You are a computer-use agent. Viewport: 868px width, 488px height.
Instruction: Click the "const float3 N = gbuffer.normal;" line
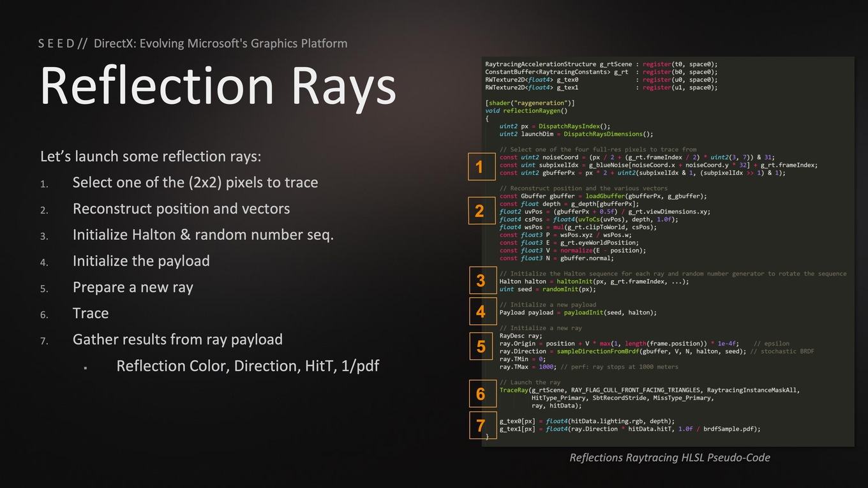coord(557,258)
